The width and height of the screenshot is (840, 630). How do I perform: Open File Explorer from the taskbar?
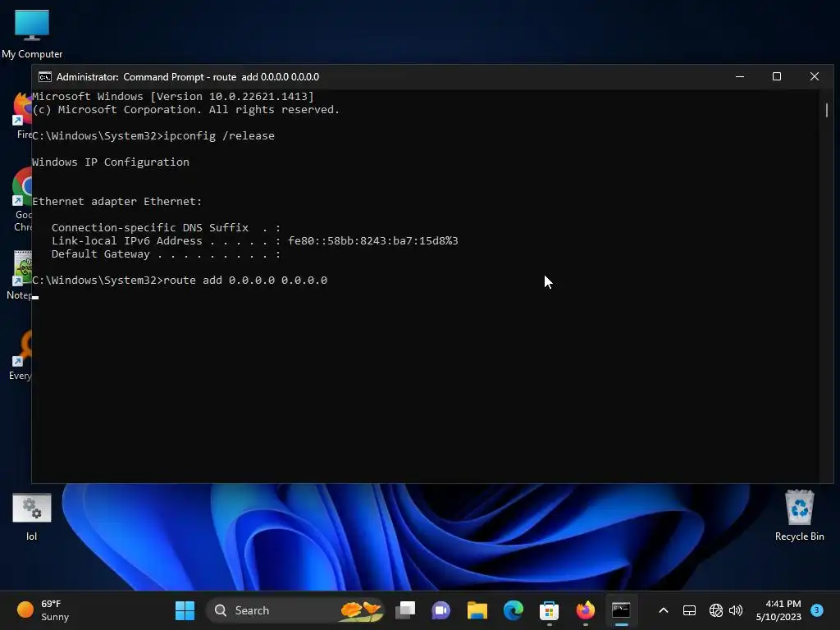477,610
